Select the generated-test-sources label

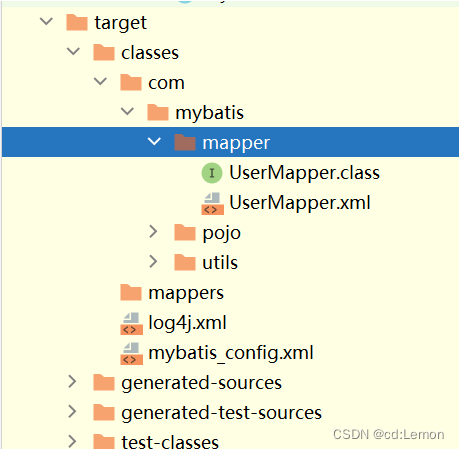(222, 413)
